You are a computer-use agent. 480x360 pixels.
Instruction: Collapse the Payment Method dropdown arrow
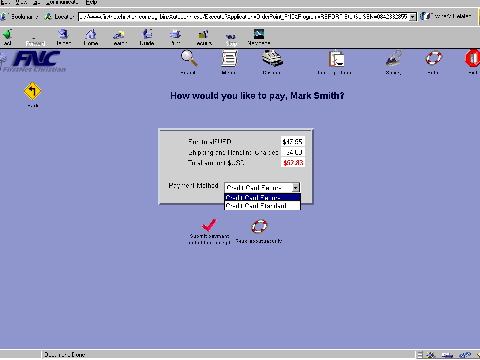tap(296, 187)
